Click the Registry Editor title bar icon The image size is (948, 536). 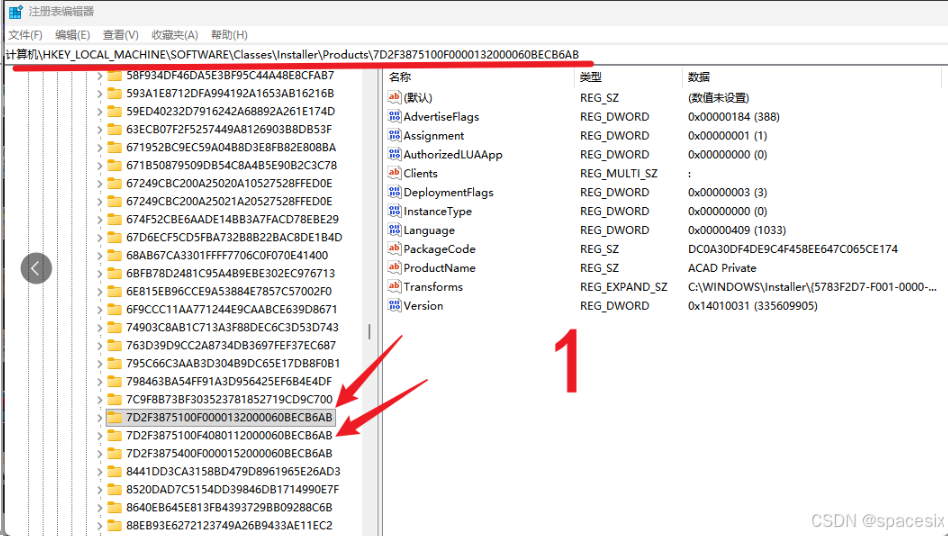click(15, 11)
